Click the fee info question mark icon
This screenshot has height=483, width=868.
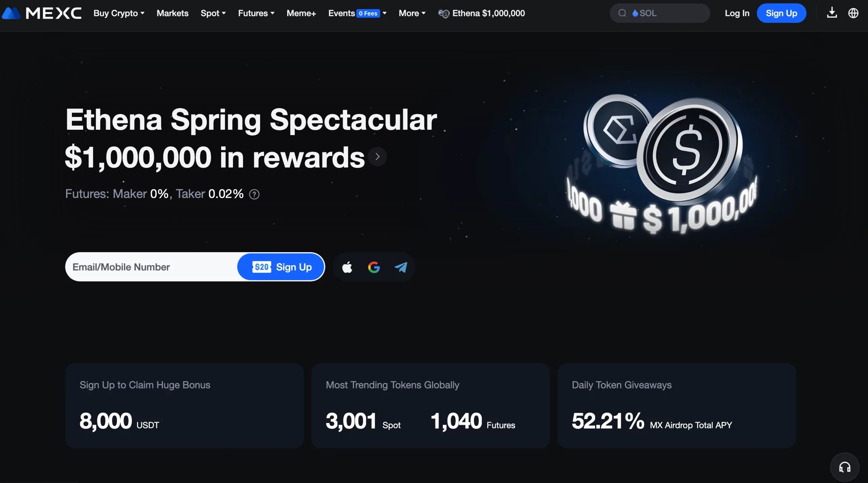[x=254, y=194]
